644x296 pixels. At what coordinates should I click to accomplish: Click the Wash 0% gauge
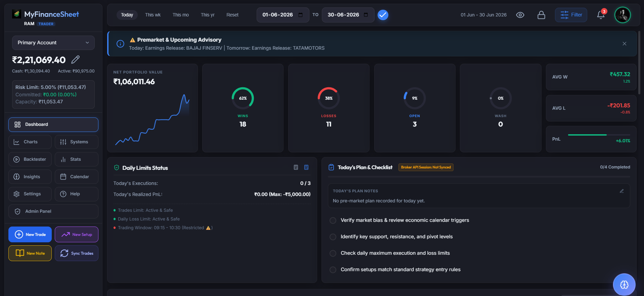coord(501,98)
